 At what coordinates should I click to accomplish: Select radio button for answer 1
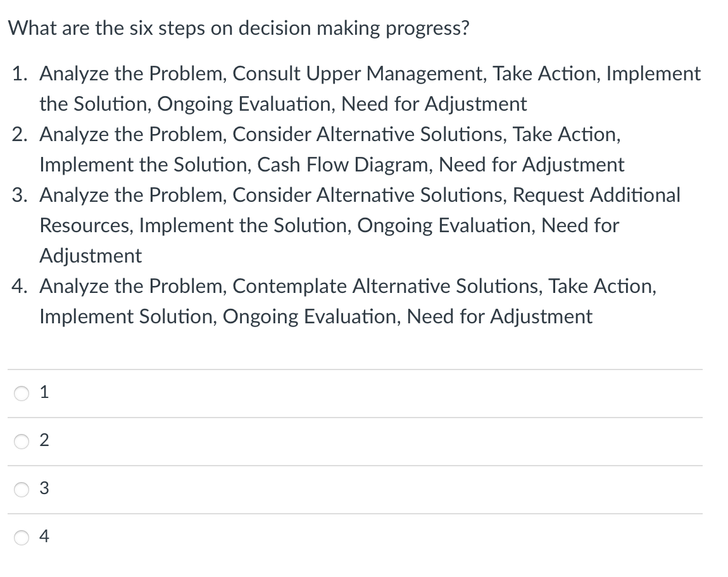coord(21,393)
